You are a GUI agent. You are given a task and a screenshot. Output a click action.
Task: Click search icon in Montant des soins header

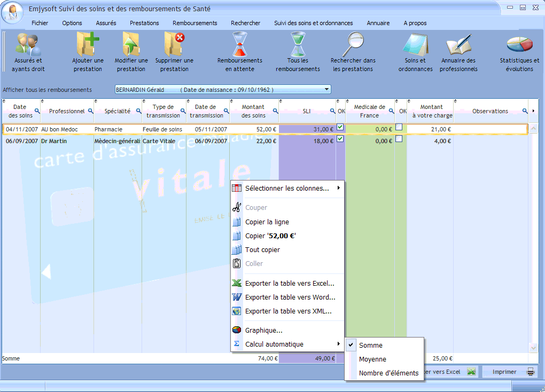pyautogui.click(x=275, y=111)
